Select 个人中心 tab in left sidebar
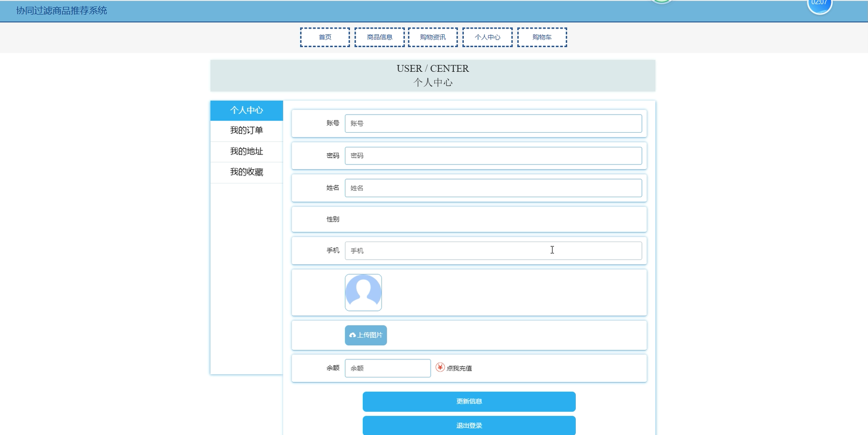This screenshot has height=435, width=868. point(247,110)
